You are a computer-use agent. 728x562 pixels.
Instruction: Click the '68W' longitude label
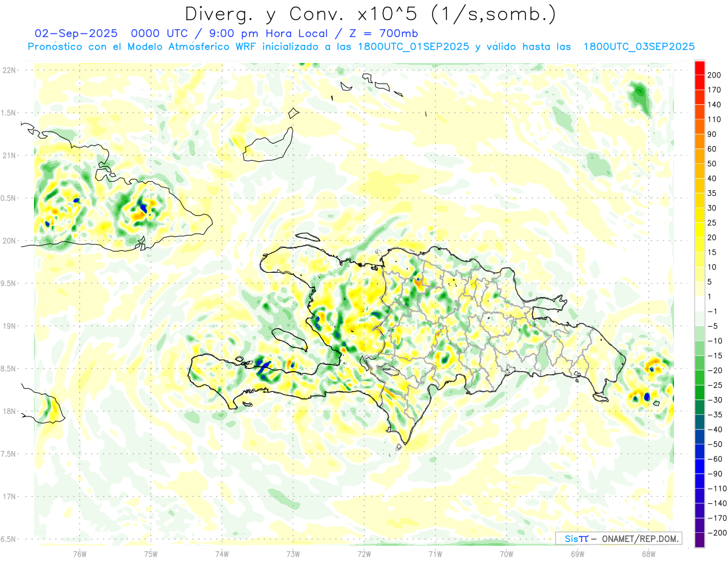[x=649, y=554]
